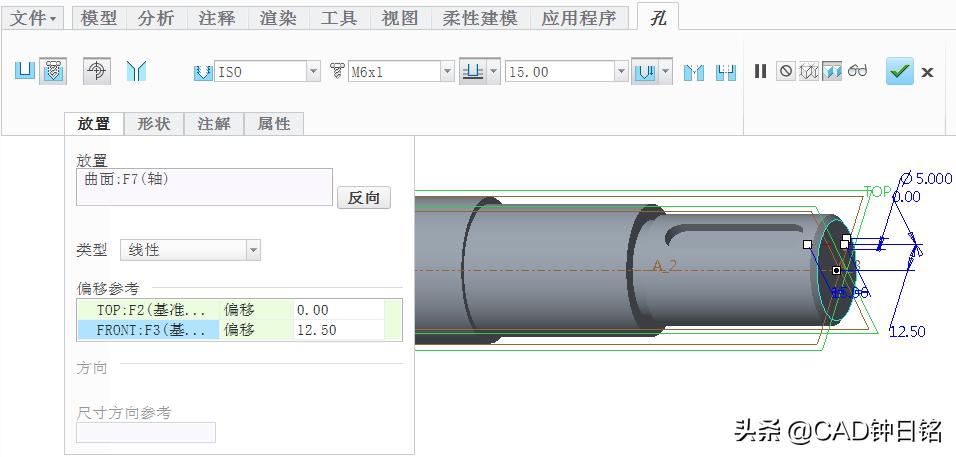The height and width of the screenshot is (457, 956).
Task: Toggle the tapping option icon
Action: [97, 71]
